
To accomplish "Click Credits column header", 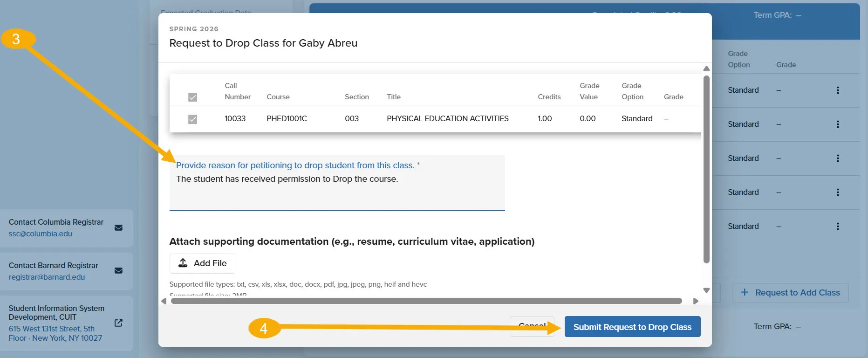I will (x=549, y=97).
